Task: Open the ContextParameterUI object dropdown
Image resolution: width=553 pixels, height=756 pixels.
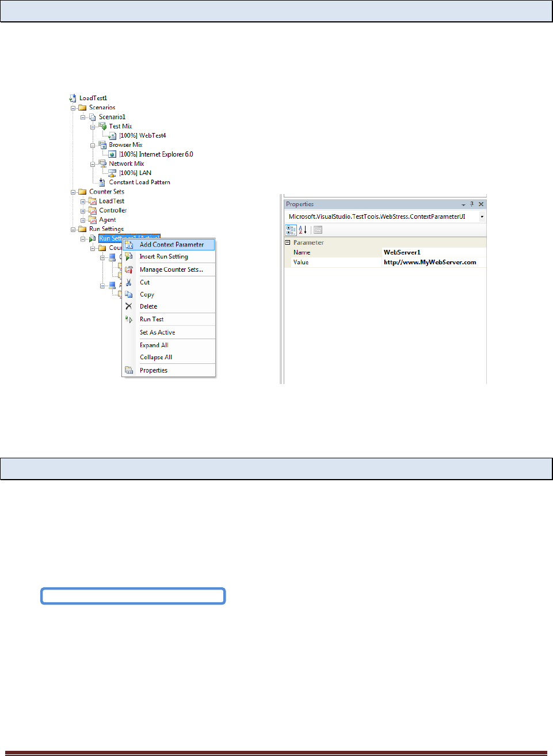Action: tap(482, 216)
